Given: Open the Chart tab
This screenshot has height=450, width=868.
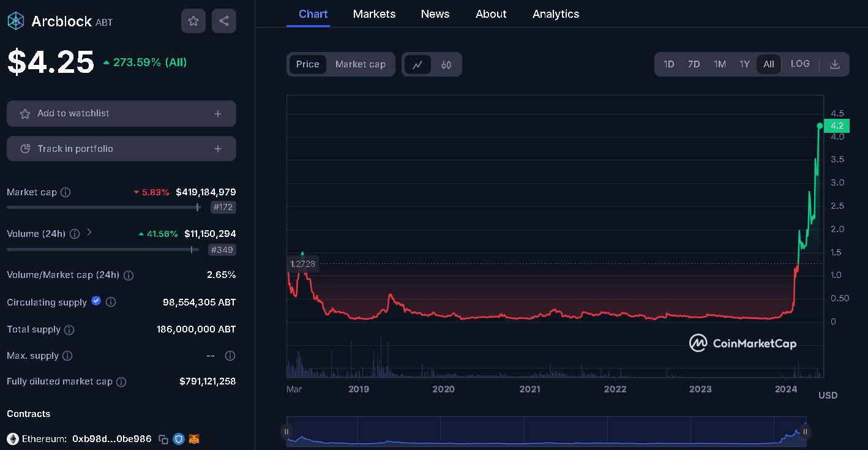Looking at the screenshot, I should pyautogui.click(x=313, y=14).
